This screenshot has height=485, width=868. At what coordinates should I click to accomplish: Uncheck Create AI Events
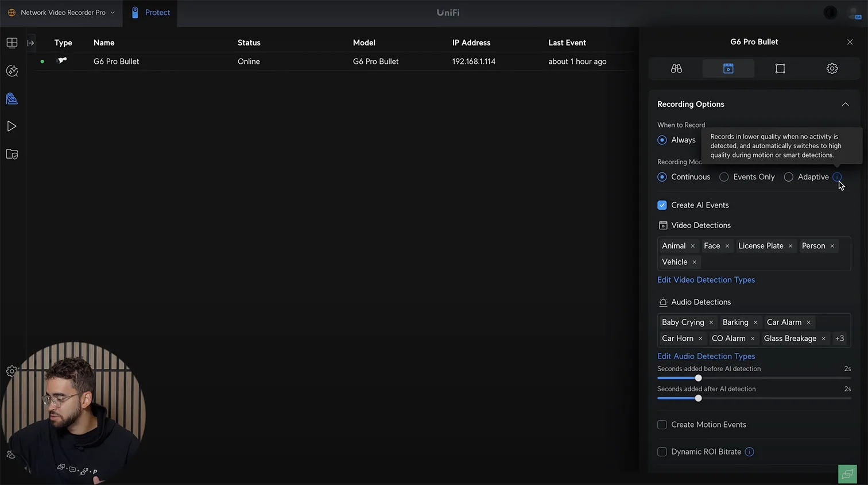pos(662,205)
